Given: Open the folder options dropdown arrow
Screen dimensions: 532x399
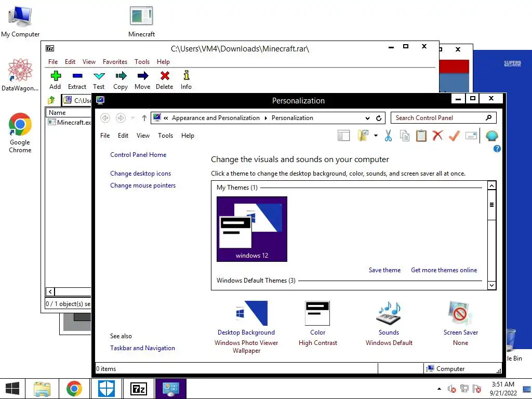Looking at the screenshot, I should (376, 136).
